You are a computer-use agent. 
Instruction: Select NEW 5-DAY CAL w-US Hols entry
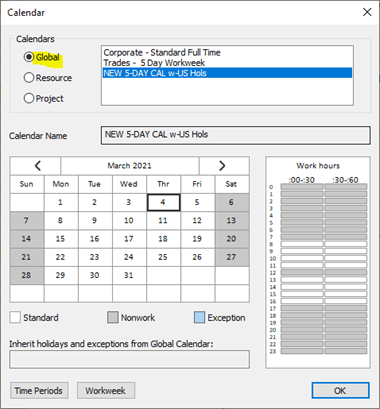coord(227,73)
